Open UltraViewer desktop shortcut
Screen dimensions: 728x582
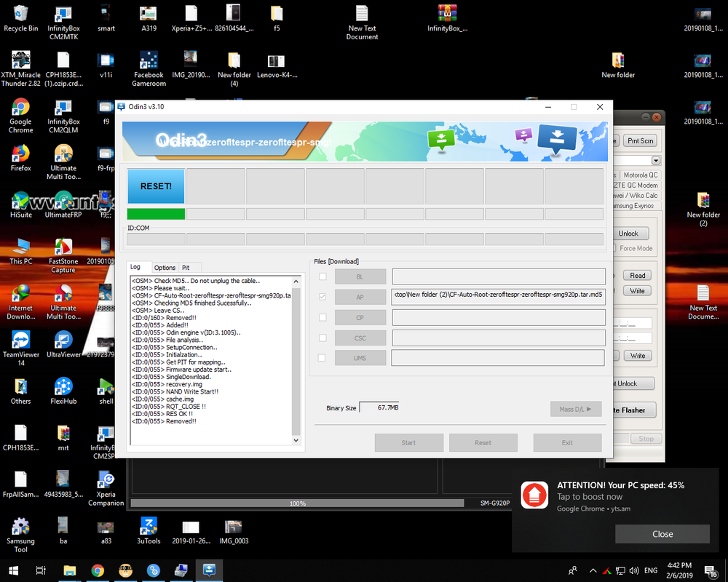click(x=63, y=344)
